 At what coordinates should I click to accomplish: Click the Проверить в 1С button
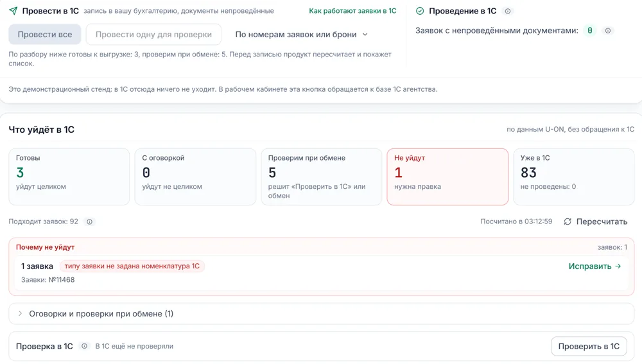[x=589, y=347]
